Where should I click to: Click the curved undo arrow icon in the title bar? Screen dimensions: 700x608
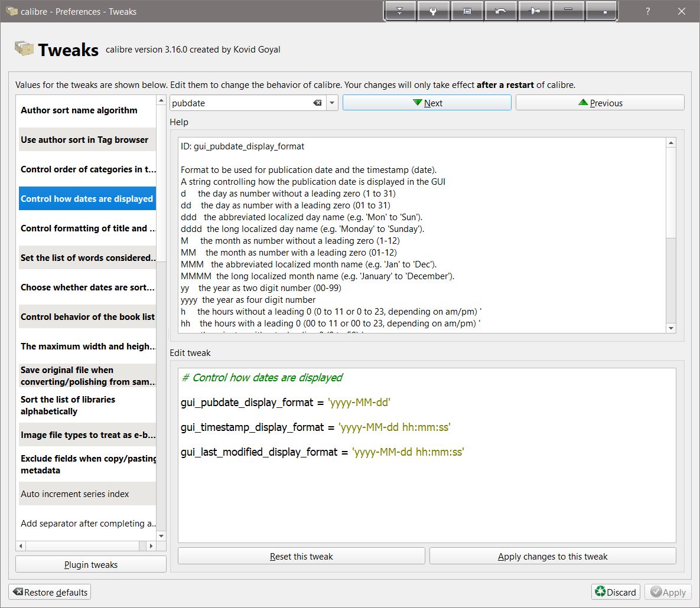click(x=500, y=11)
